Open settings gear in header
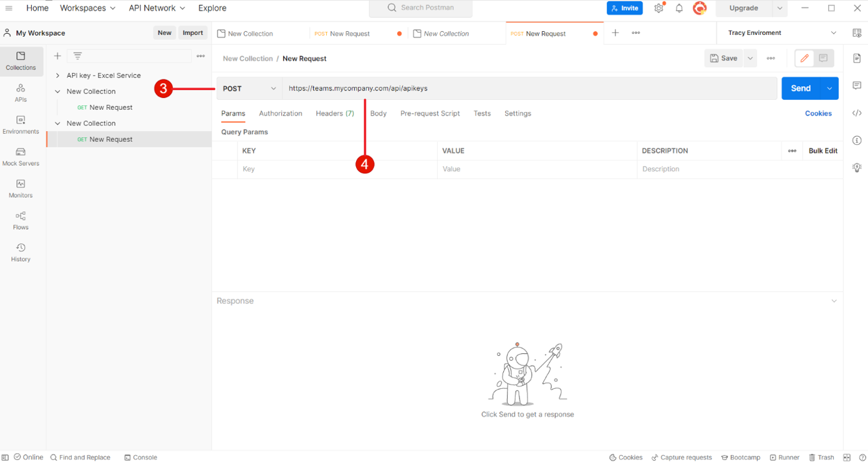The width and height of the screenshot is (868, 465). click(658, 8)
